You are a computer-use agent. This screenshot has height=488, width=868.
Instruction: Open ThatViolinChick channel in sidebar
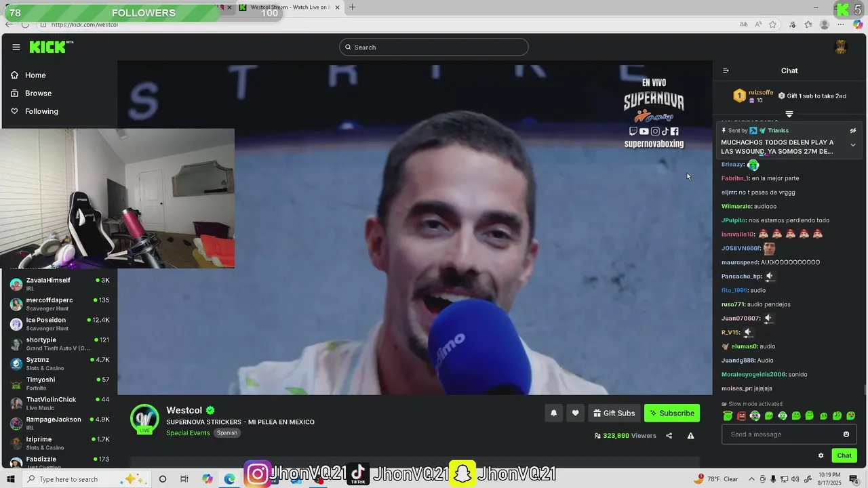60,403
